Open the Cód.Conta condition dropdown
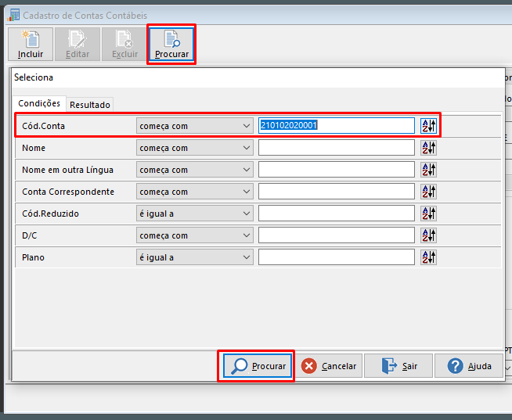 195,126
